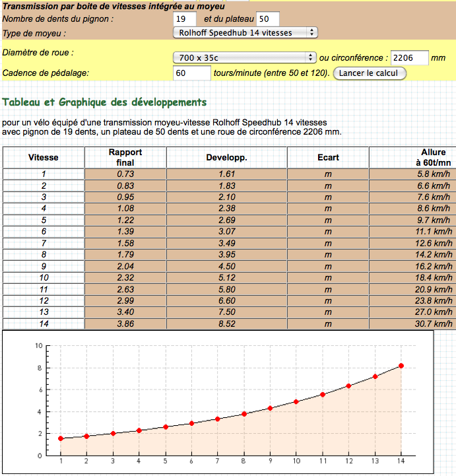Click the red chart point above gear 8
The width and height of the screenshot is (456, 476).
[244, 414]
